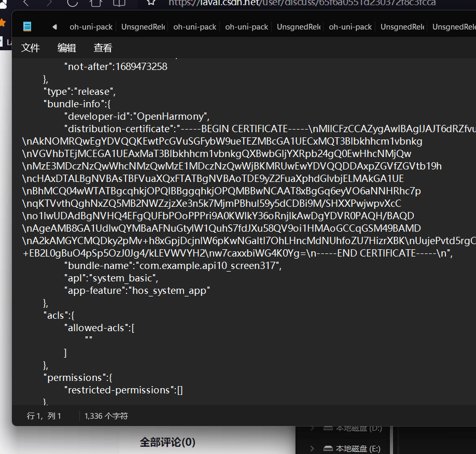Click the browser address bar URL
Image resolution: width=476 pixels, height=454 pixels.
(x=301, y=3)
